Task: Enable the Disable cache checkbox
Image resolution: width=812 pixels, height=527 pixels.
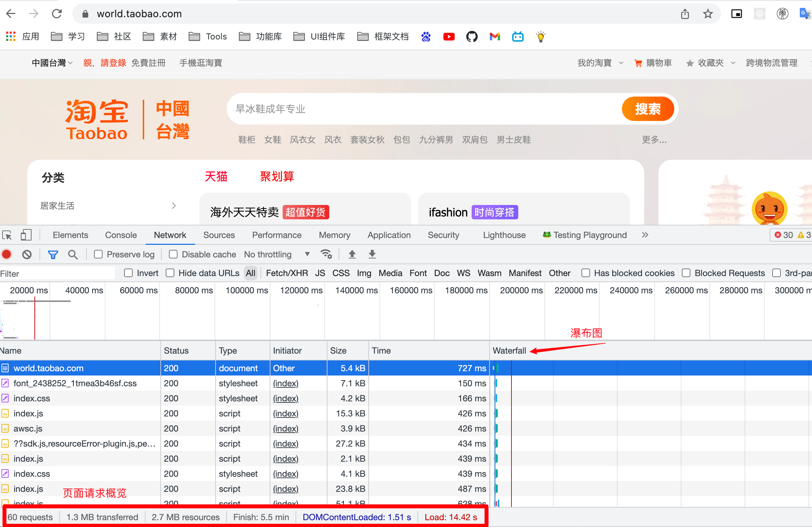Action: tap(173, 254)
